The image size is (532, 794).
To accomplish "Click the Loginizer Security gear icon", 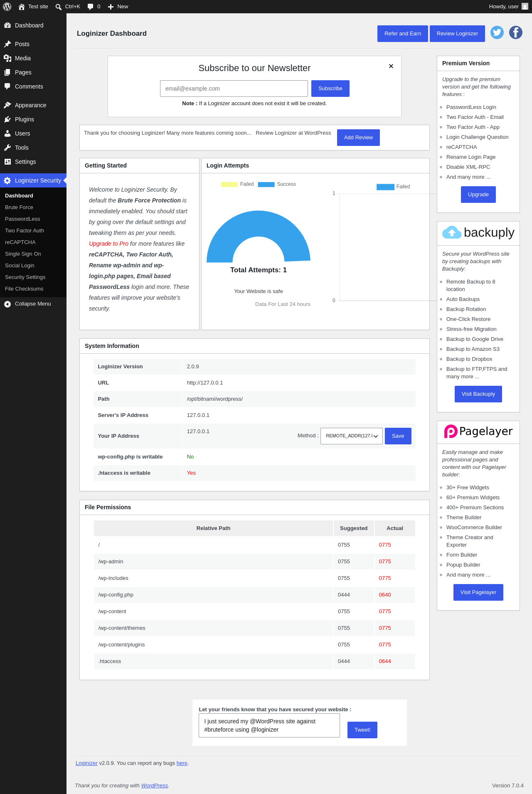I will coord(7,180).
